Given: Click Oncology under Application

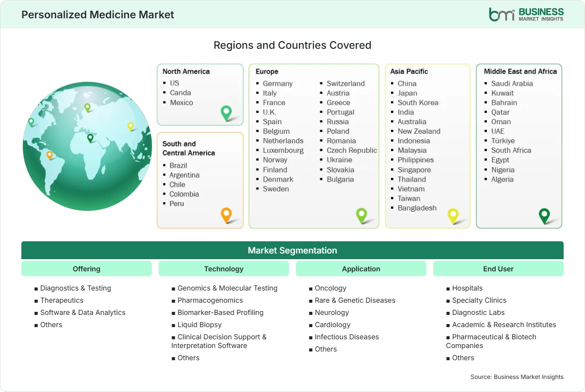Looking at the screenshot, I should click(330, 288).
